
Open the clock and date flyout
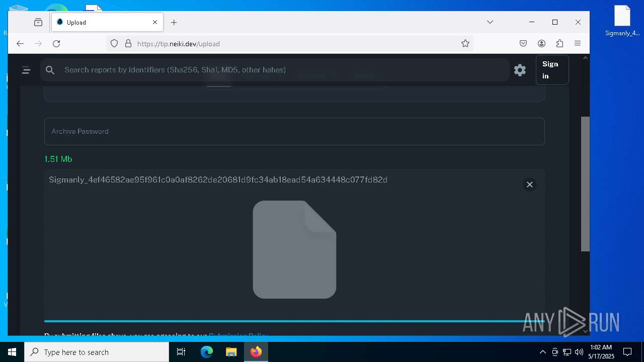pos(601,352)
